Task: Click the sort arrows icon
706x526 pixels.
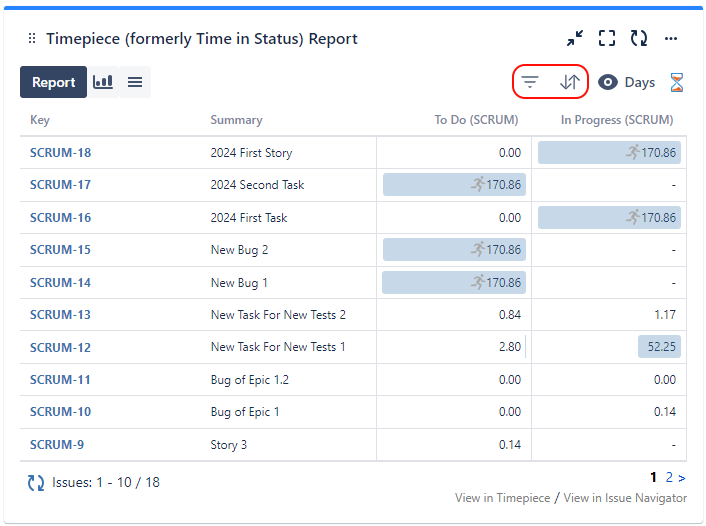Action: pyautogui.click(x=569, y=82)
